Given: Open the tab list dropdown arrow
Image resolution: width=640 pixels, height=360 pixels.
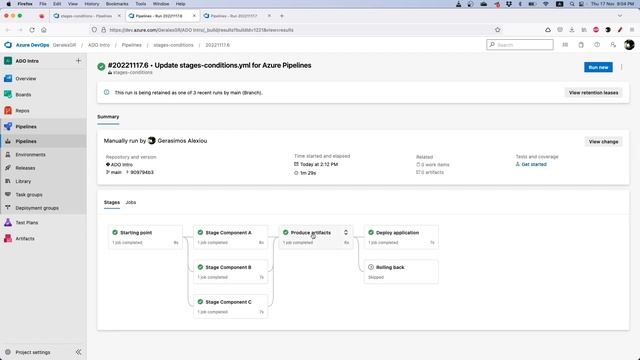Looking at the screenshot, I should point(620,16).
